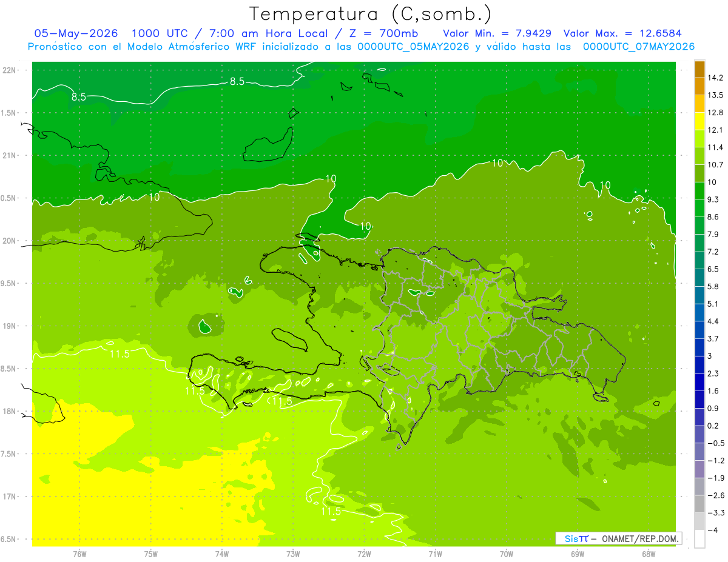Viewport: 728px width, 562px height.
Task: Click the 22N latitude axis label
Action: point(9,70)
